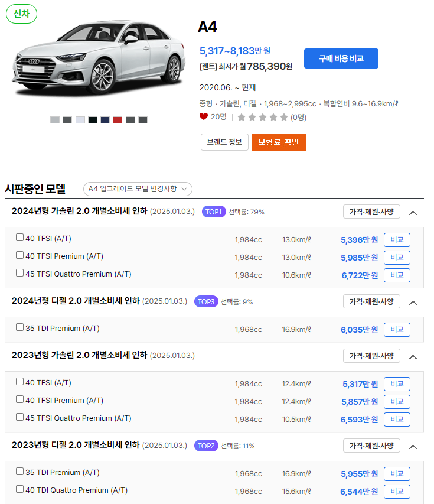Click 비교 for the 5,396만 원 trim
Image resolution: width=434 pixels, height=504 pixels.
tap(397, 240)
